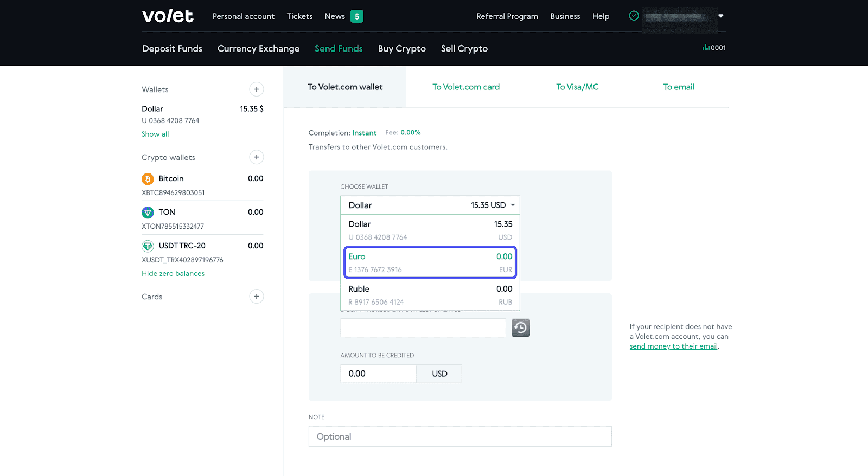Image resolution: width=868 pixels, height=476 pixels.
Task: Add a new card with plus icon
Action: 257,297
